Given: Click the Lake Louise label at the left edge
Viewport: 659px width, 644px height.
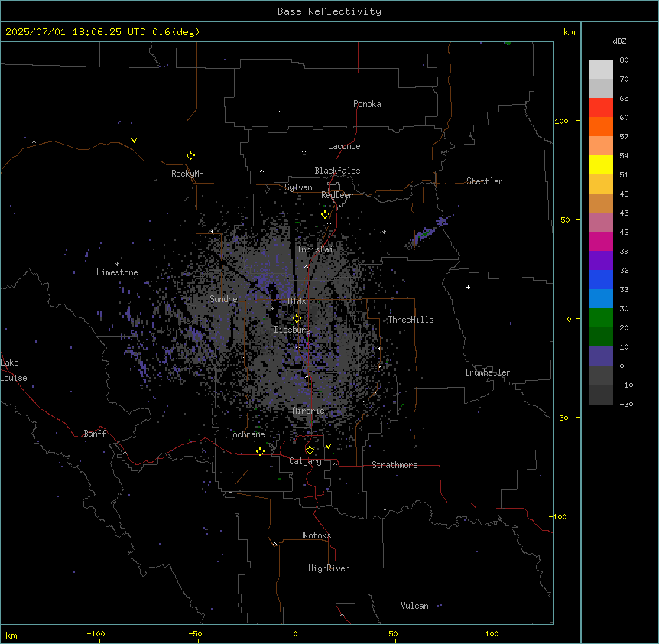Looking at the screenshot, I should pos(12,370).
